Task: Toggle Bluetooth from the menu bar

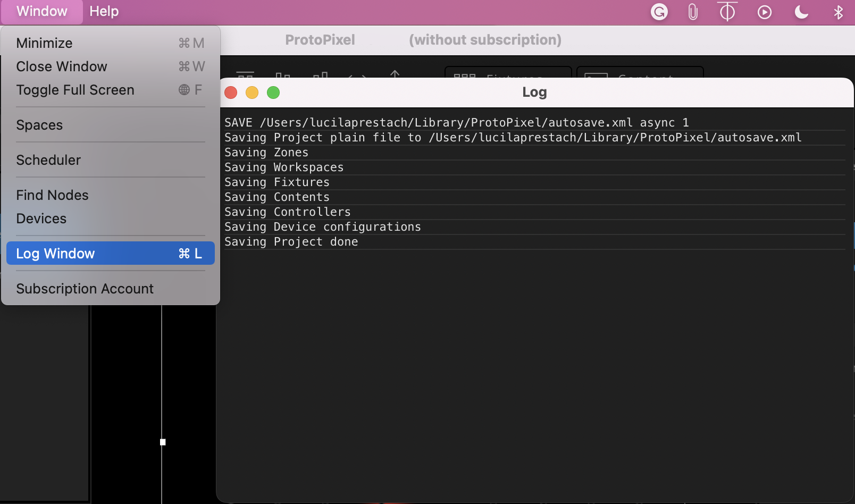Action: 837,11
